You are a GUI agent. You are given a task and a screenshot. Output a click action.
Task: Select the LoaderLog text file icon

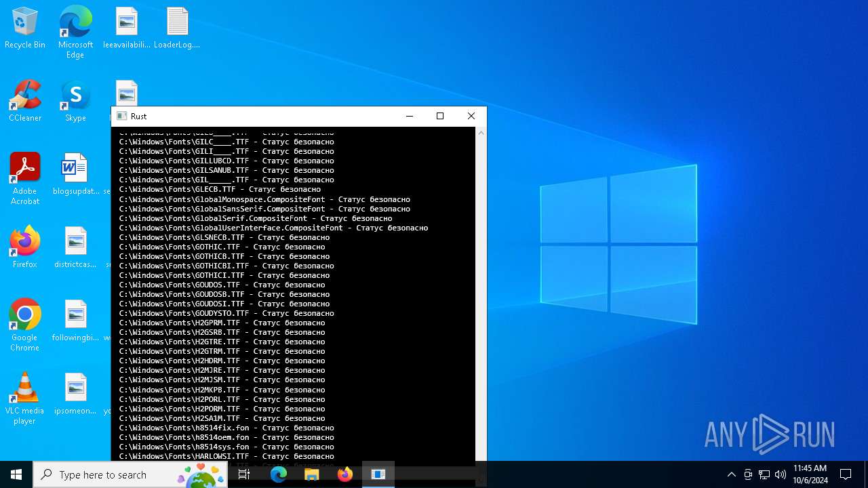pos(177,28)
